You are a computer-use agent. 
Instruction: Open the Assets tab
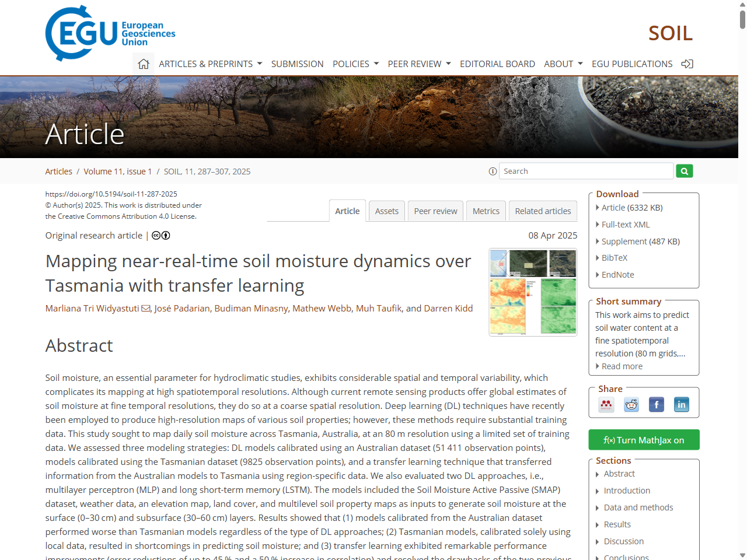[x=386, y=211]
